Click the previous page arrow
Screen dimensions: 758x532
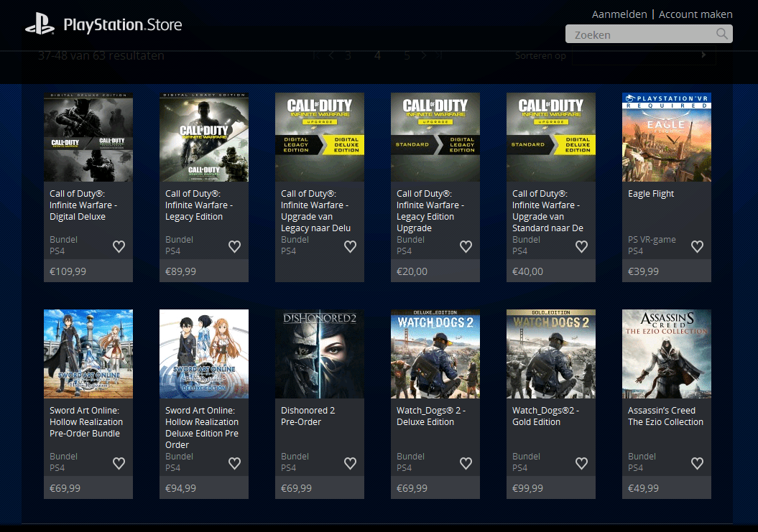tap(331, 55)
